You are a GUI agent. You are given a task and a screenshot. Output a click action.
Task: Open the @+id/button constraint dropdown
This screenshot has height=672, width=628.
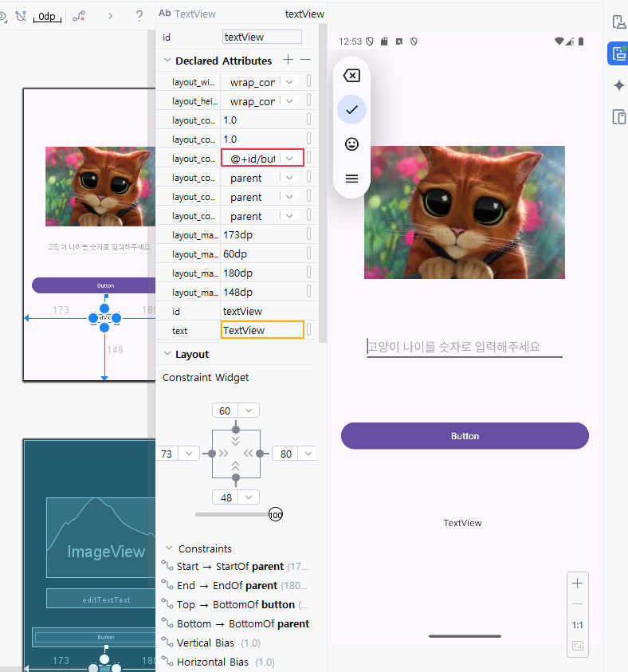pyautogui.click(x=289, y=158)
